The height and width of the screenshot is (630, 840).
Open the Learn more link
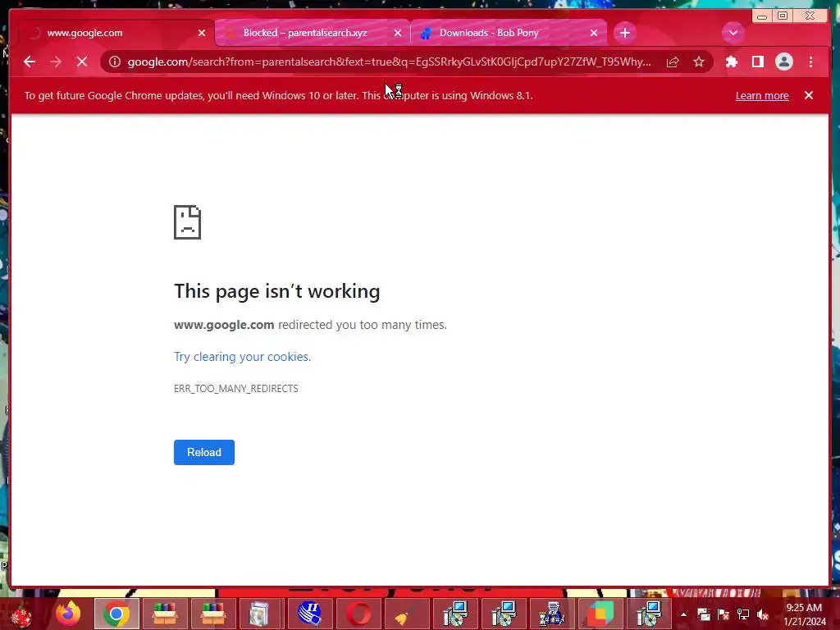pyautogui.click(x=762, y=95)
